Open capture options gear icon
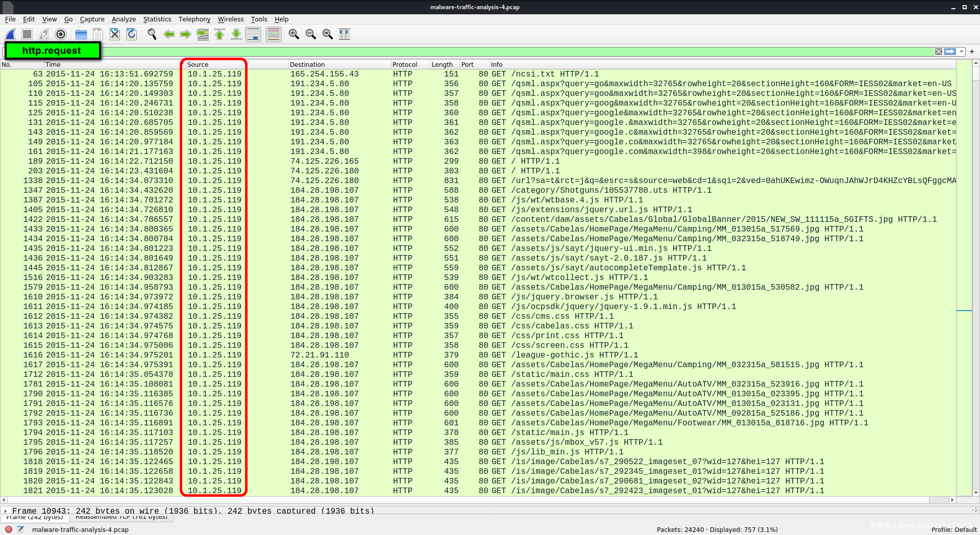This screenshot has width=980, height=535. 61,34
